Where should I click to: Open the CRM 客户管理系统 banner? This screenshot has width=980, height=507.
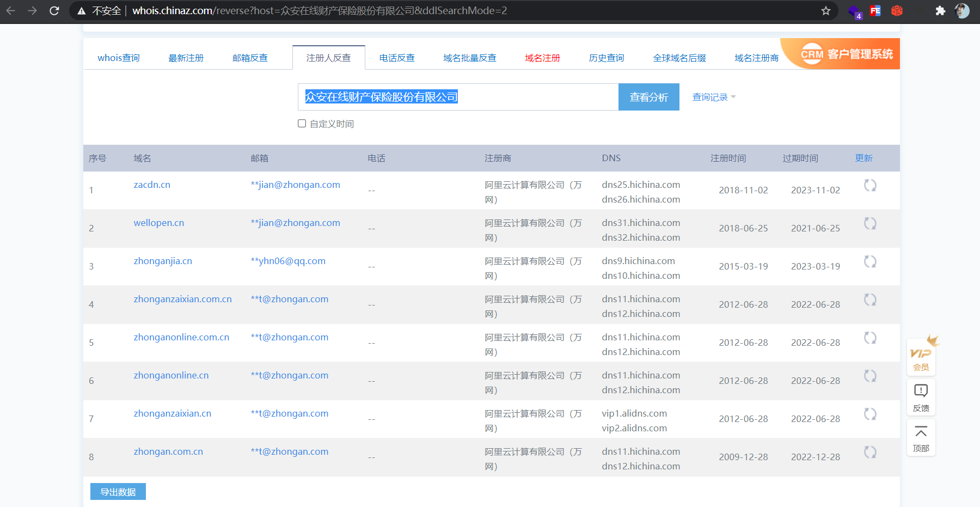[841, 53]
